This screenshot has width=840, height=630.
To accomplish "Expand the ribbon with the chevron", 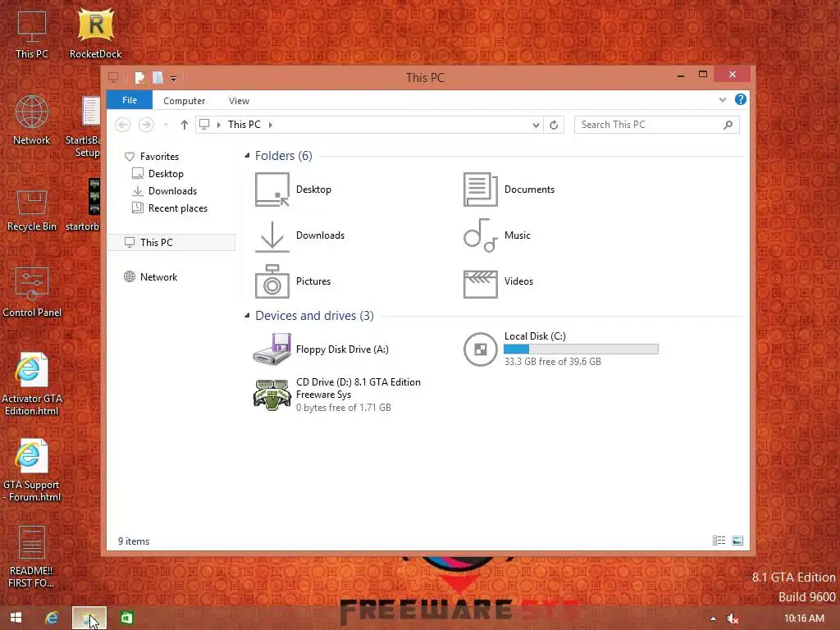I will coord(722,99).
